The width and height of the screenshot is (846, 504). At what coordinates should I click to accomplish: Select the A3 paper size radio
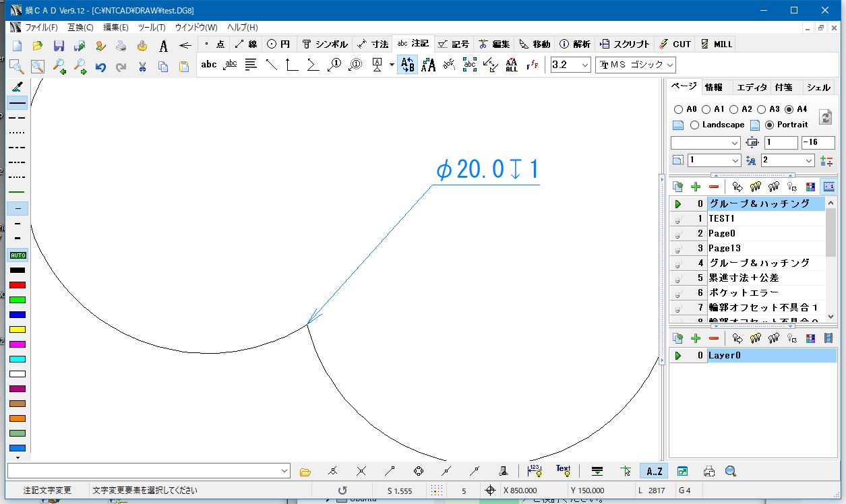tap(761, 109)
